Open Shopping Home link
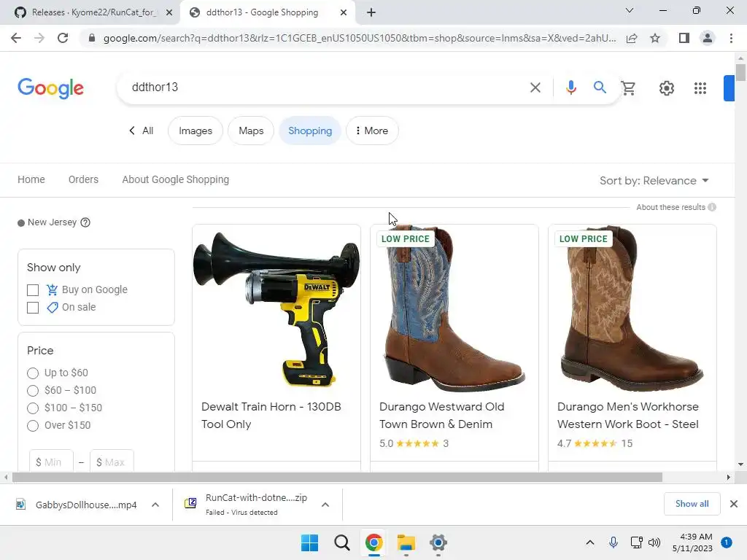The width and height of the screenshot is (747, 560). tap(31, 179)
